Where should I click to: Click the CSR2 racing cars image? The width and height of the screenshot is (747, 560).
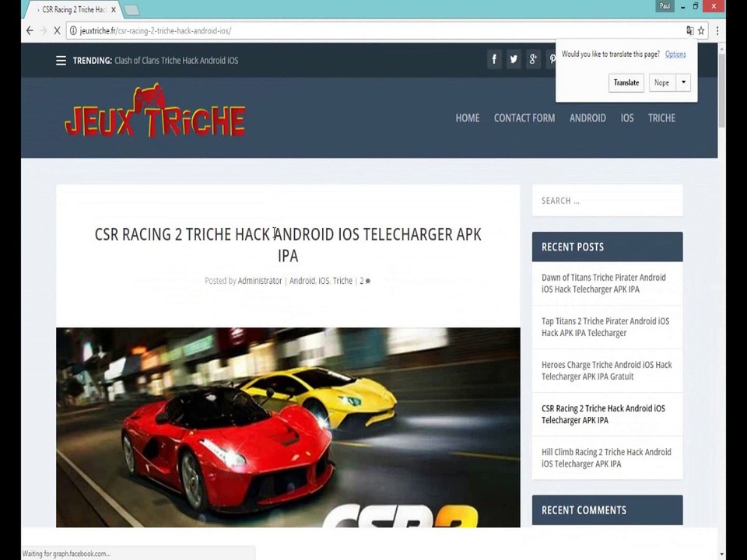[x=288, y=427]
